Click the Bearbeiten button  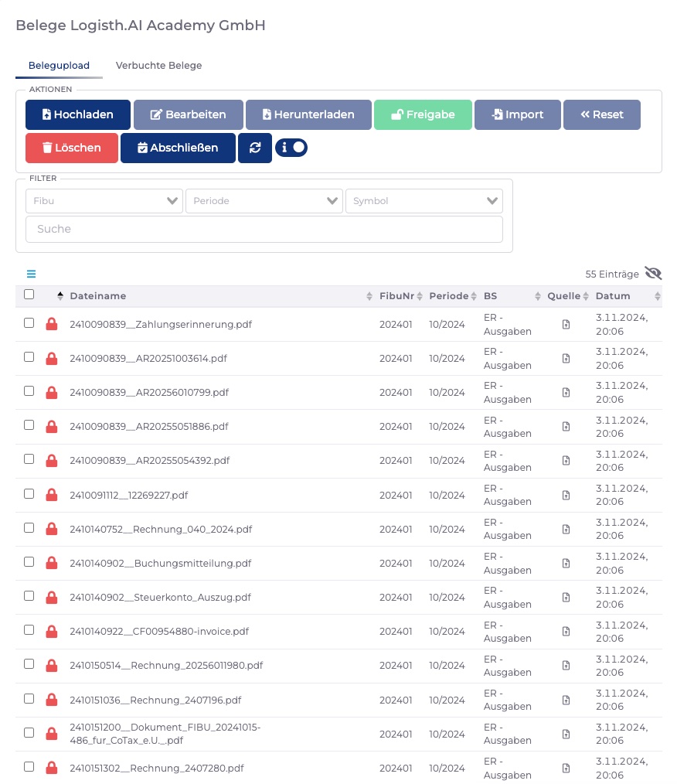189,114
